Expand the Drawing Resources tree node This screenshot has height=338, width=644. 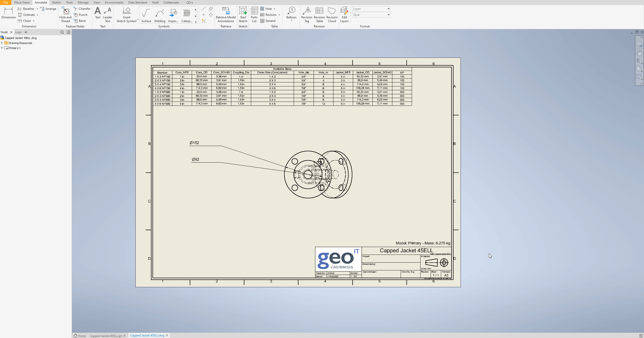pos(2,43)
